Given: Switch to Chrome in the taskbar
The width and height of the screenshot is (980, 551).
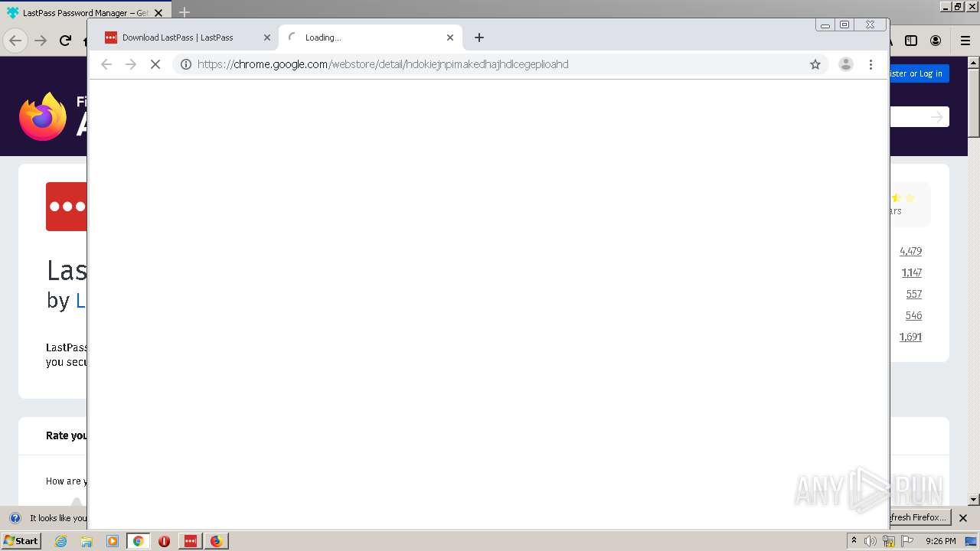Looking at the screenshot, I should pyautogui.click(x=138, y=541).
